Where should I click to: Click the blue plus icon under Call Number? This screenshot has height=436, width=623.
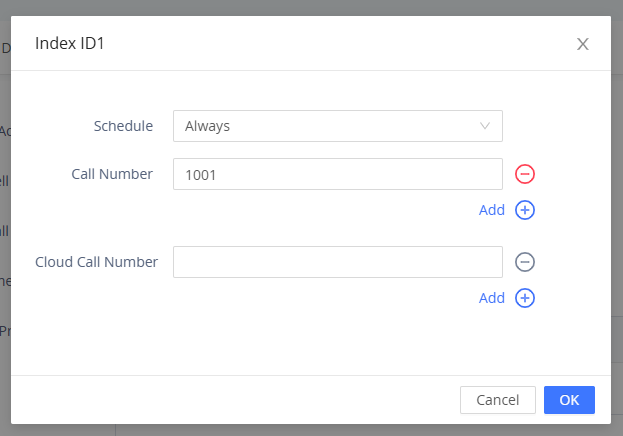[525, 210]
